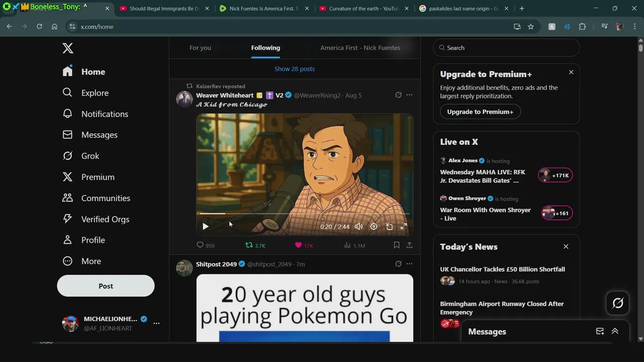Unlike the Weaver Whiteheart post
Screen dimensions: 644x362
(304, 245)
